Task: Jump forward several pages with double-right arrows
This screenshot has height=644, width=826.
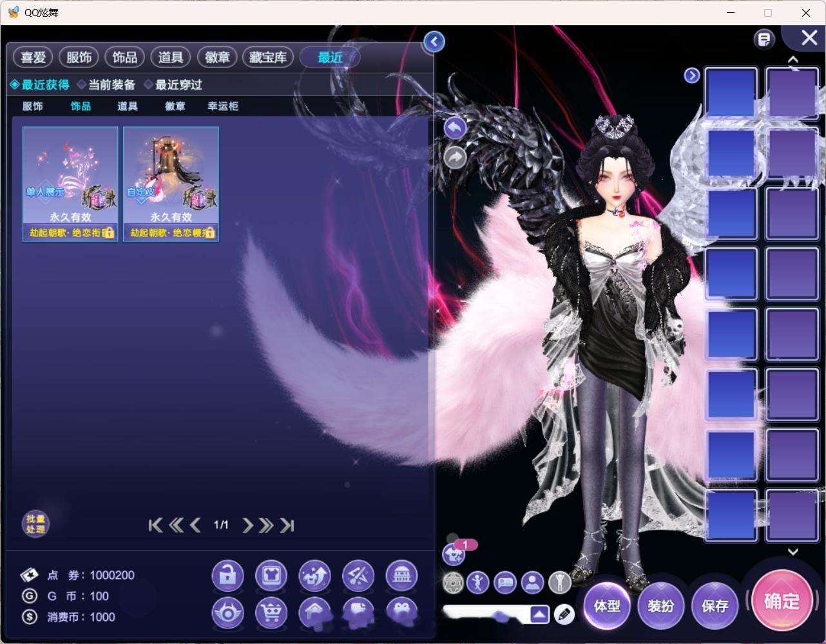Action: (x=266, y=526)
